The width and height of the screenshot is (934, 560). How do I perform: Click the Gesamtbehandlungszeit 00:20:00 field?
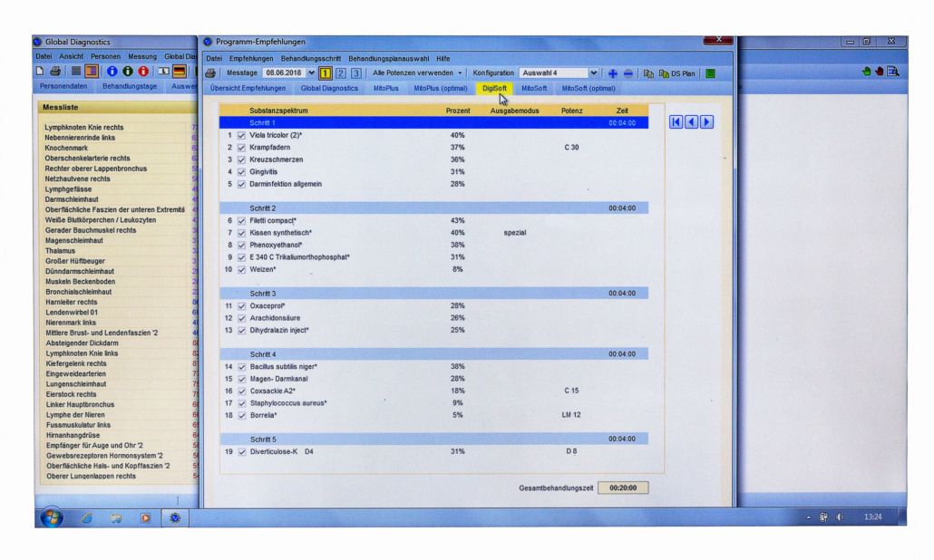[x=622, y=488]
